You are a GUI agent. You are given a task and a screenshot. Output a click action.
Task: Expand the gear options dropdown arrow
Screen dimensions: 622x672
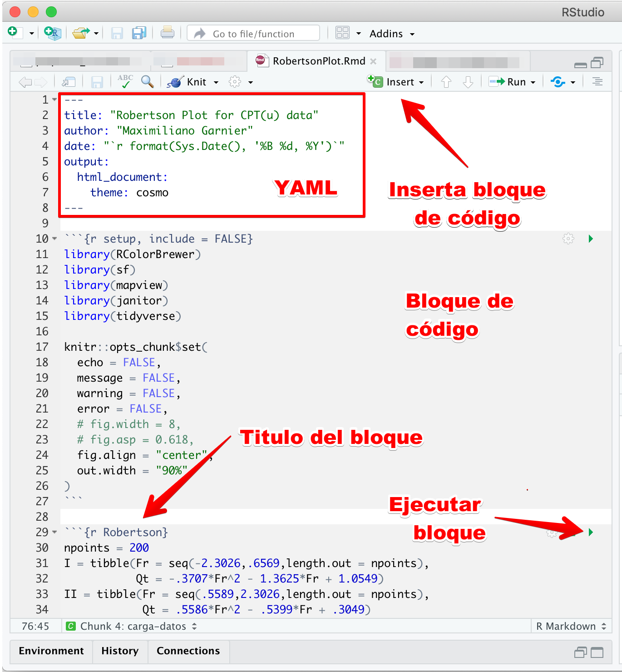251,82
